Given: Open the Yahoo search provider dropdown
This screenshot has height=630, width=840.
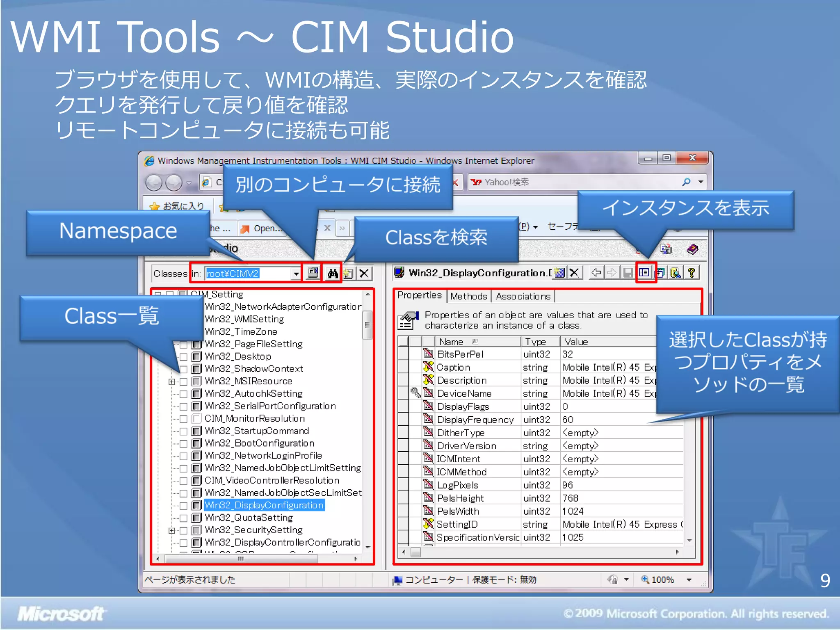Looking at the screenshot, I should pyautogui.click(x=701, y=182).
